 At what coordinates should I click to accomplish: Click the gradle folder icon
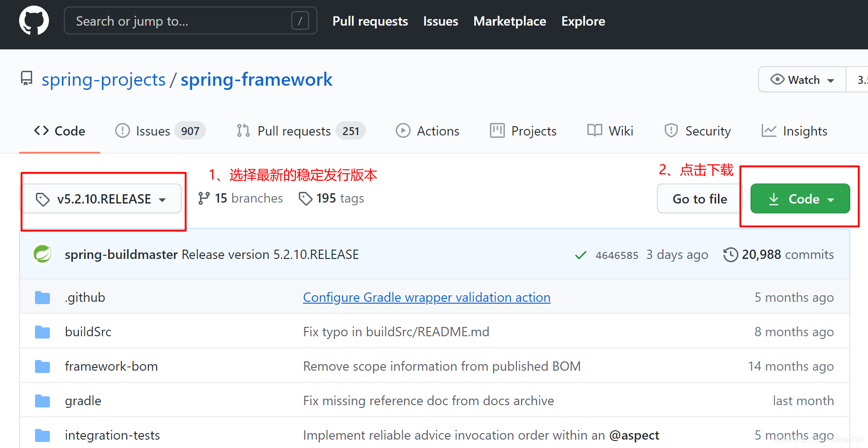coord(42,401)
